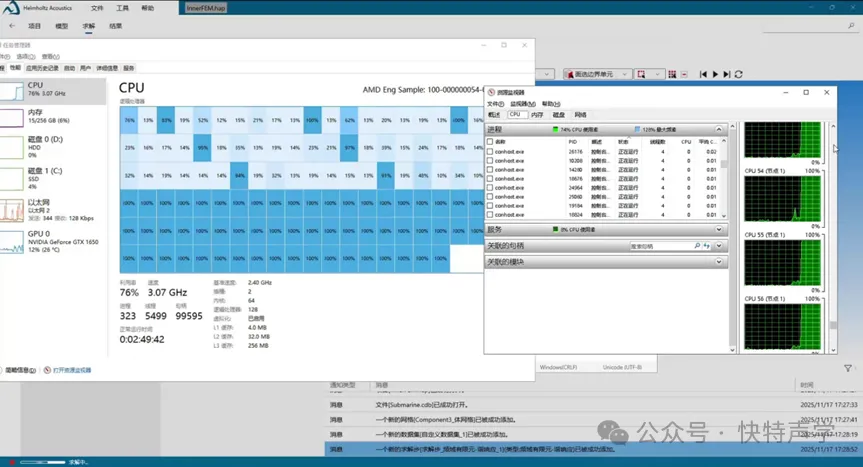Click the Open Resource Monitor link
The height and width of the screenshot is (467, 863).
pyautogui.click(x=72, y=370)
